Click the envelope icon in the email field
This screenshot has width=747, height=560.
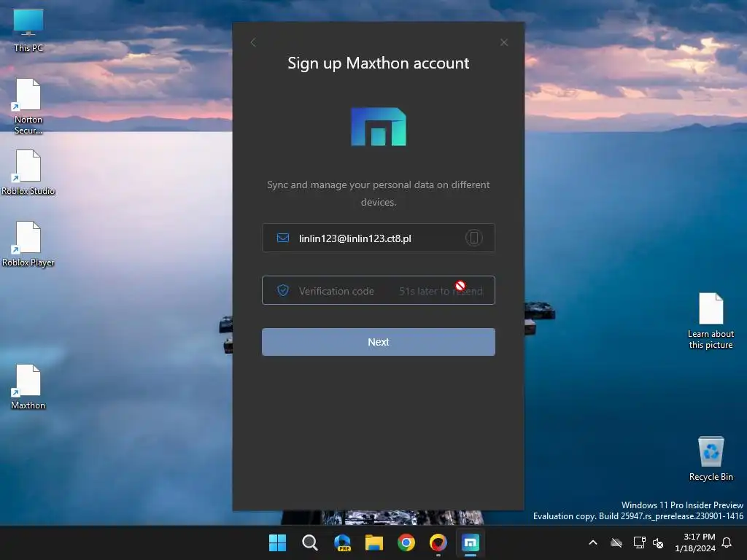click(x=283, y=238)
